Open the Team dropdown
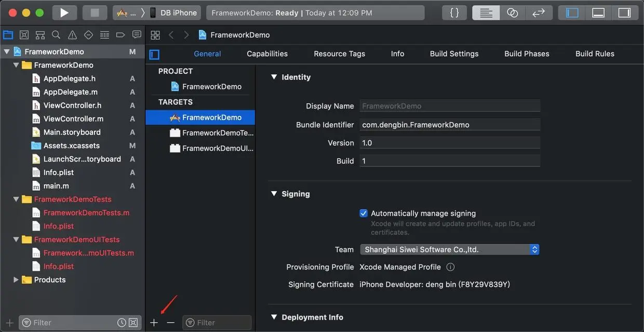The width and height of the screenshot is (644, 332). [450, 249]
